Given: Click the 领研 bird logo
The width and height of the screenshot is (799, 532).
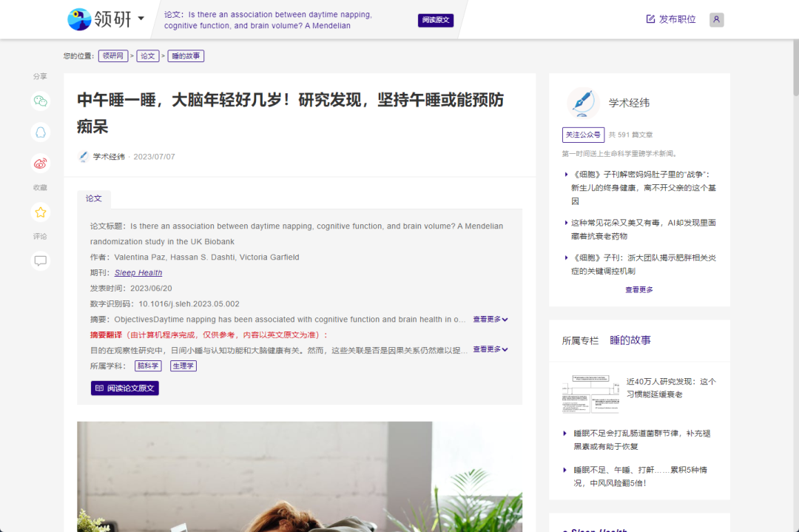Looking at the screenshot, I should 79,19.
